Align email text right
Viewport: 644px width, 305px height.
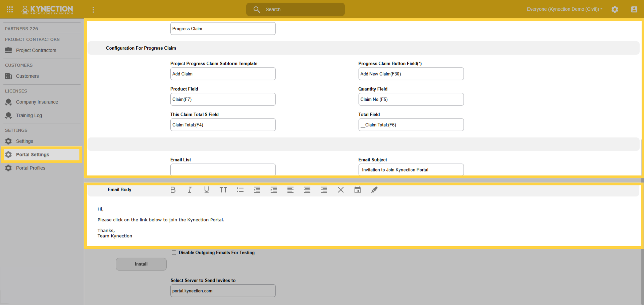pyautogui.click(x=324, y=190)
